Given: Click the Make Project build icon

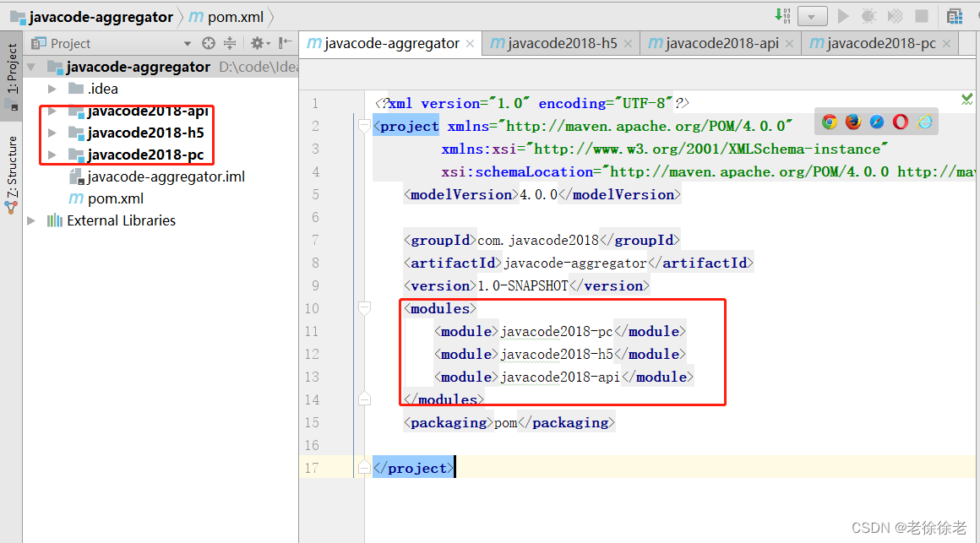Looking at the screenshot, I should coord(782,16).
